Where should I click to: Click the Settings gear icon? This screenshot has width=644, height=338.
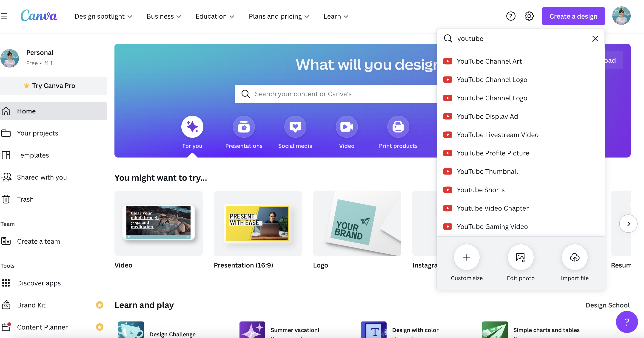point(530,16)
